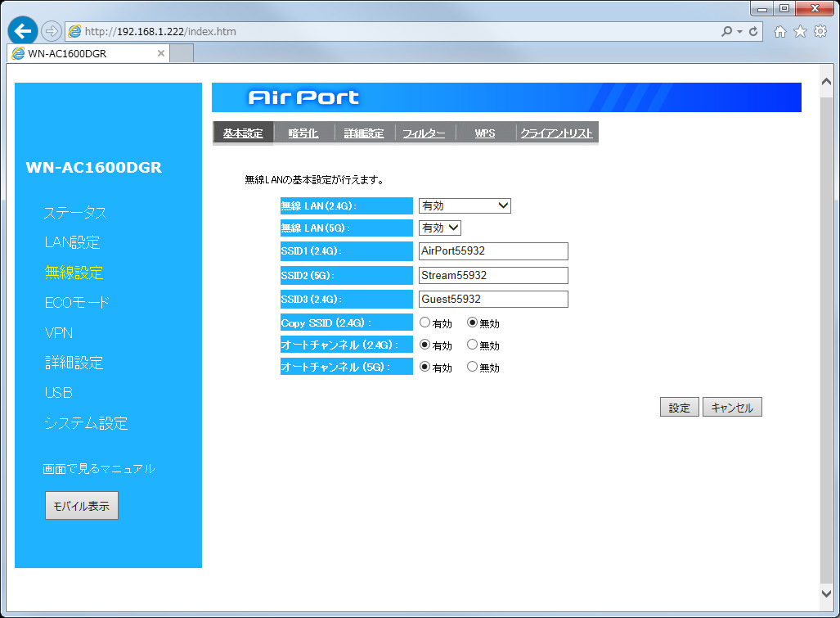This screenshot has height=618, width=840.
Task: Open the browser Tools gear icon
Action: (820, 32)
